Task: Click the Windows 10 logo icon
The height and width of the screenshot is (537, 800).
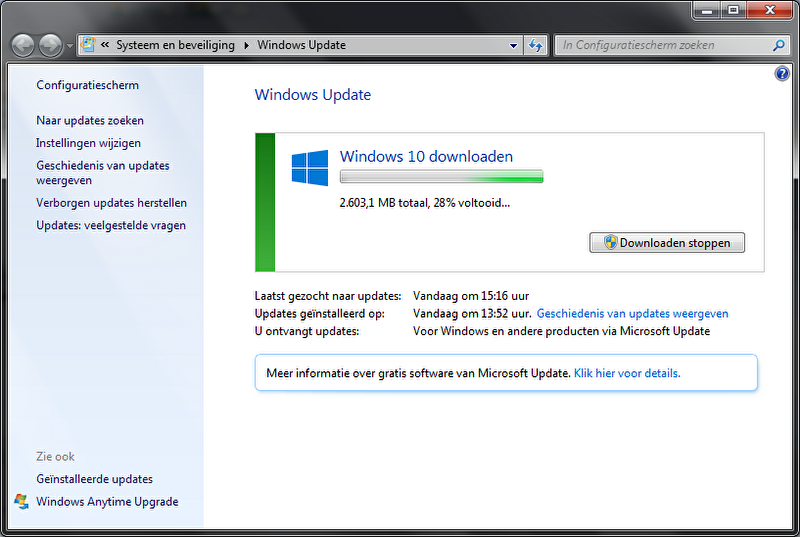Action: 310,168
